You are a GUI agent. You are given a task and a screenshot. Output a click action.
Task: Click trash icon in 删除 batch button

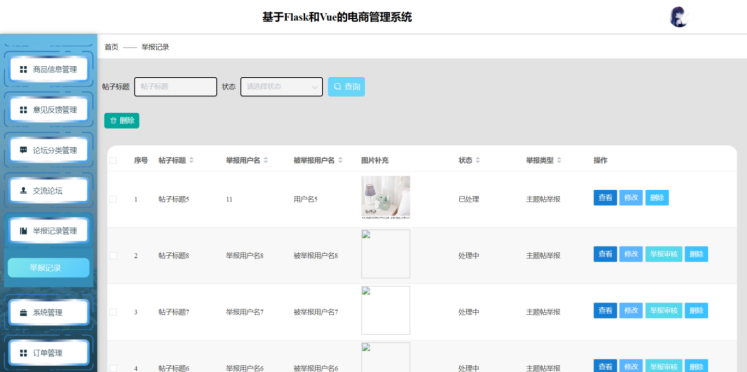(x=113, y=121)
